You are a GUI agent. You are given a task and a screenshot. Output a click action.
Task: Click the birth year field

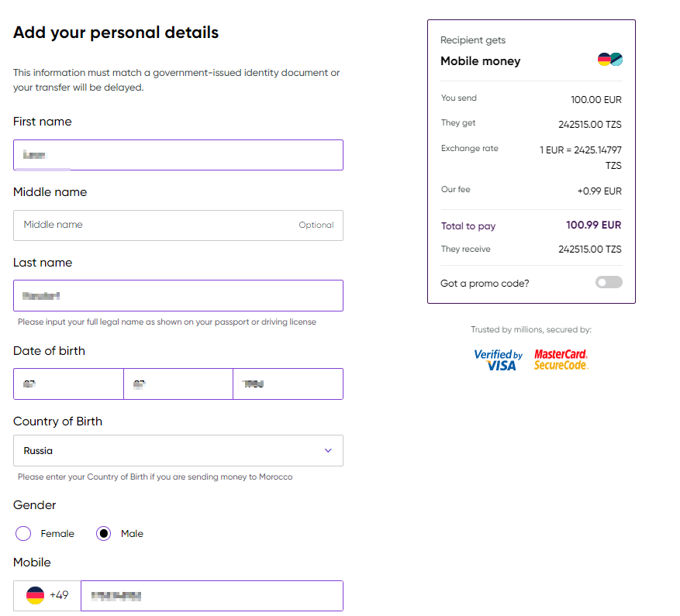pos(288,384)
